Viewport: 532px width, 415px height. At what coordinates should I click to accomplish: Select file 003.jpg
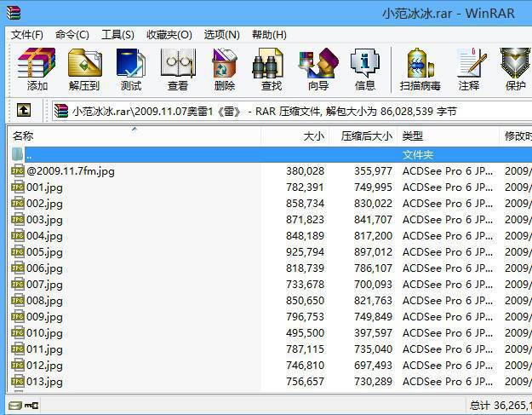44,220
